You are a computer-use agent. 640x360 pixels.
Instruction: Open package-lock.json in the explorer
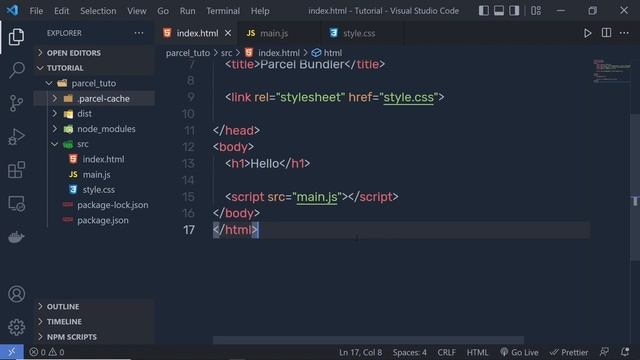(112, 205)
